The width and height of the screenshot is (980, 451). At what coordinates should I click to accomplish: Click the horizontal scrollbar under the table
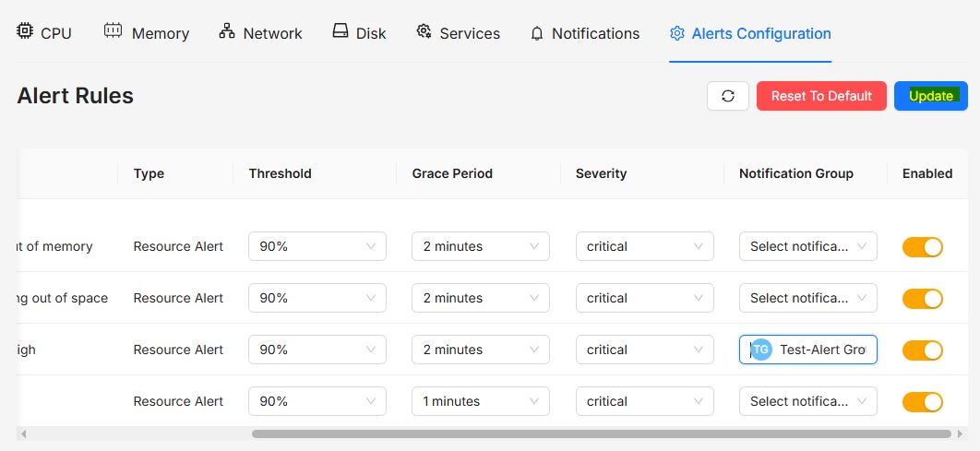pos(602,433)
